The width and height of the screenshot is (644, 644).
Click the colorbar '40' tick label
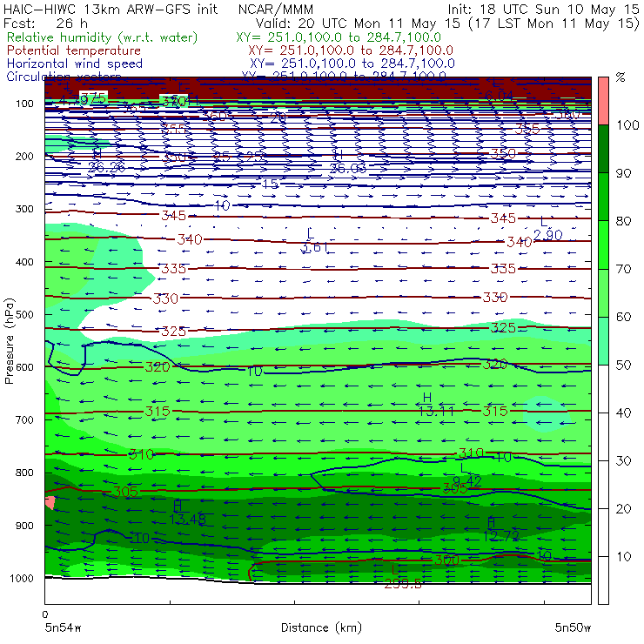[624, 413]
